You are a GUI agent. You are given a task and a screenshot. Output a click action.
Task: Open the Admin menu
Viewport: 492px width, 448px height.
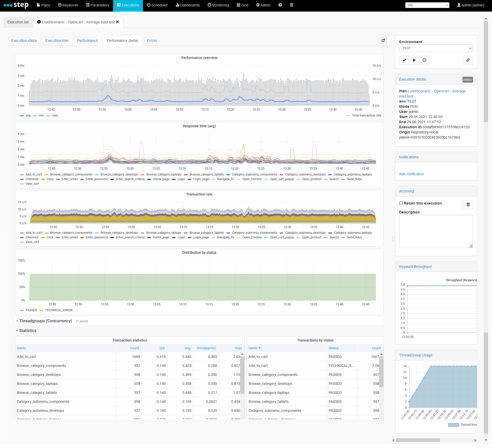pos(263,5)
